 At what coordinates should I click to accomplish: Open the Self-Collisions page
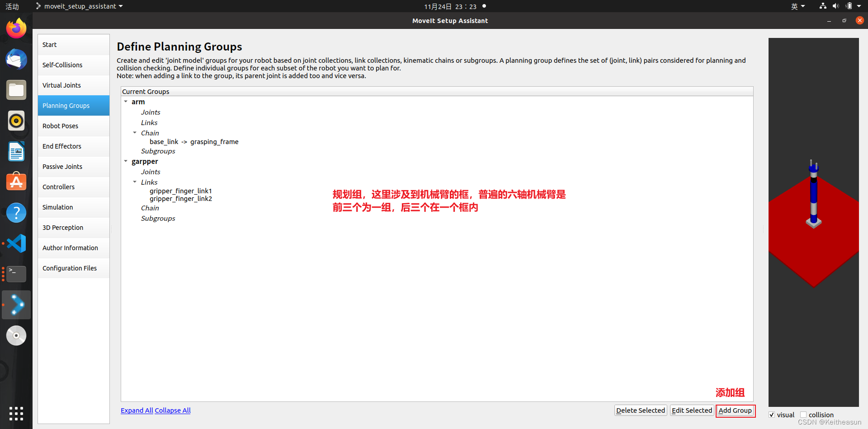74,65
